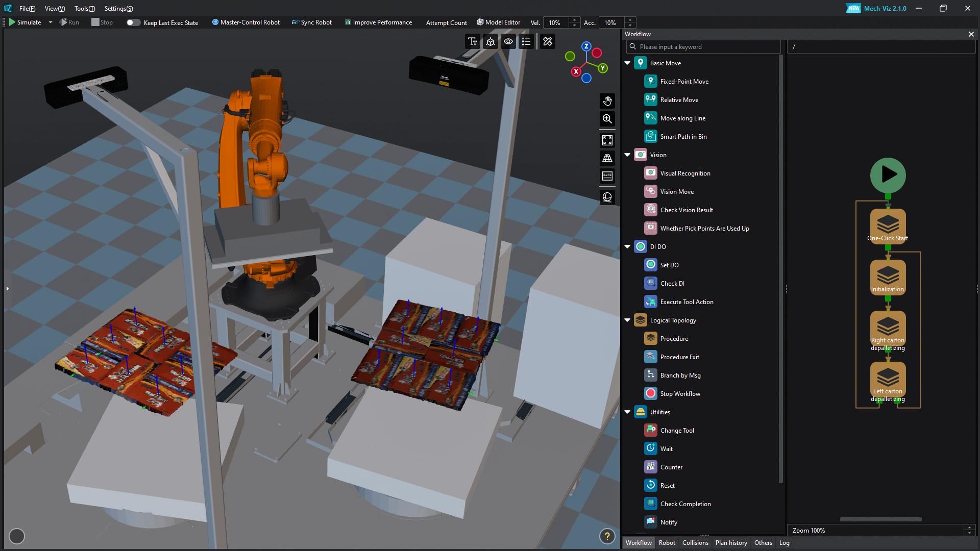This screenshot has width=980, height=551.
Task: Click the Stop button
Action: 102,22
